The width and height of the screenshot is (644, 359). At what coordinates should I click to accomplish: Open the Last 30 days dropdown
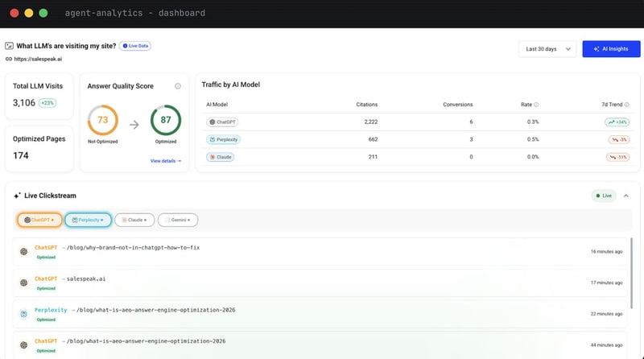click(x=547, y=49)
